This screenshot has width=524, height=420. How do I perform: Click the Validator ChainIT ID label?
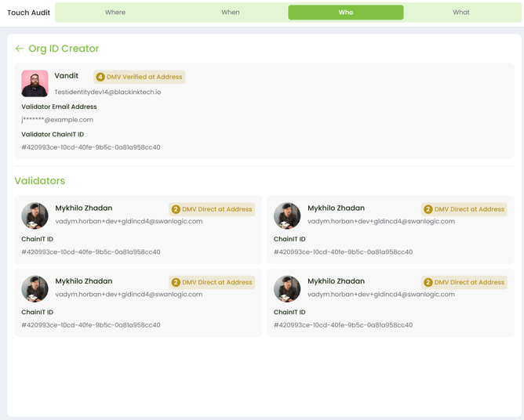coord(53,135)
